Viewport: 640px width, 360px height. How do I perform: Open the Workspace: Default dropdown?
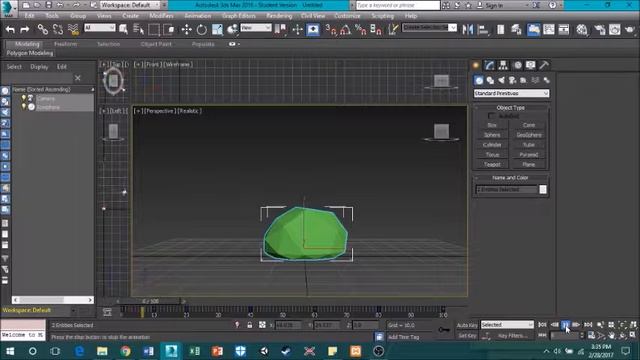pyautogui.click(x=131, y=5)
